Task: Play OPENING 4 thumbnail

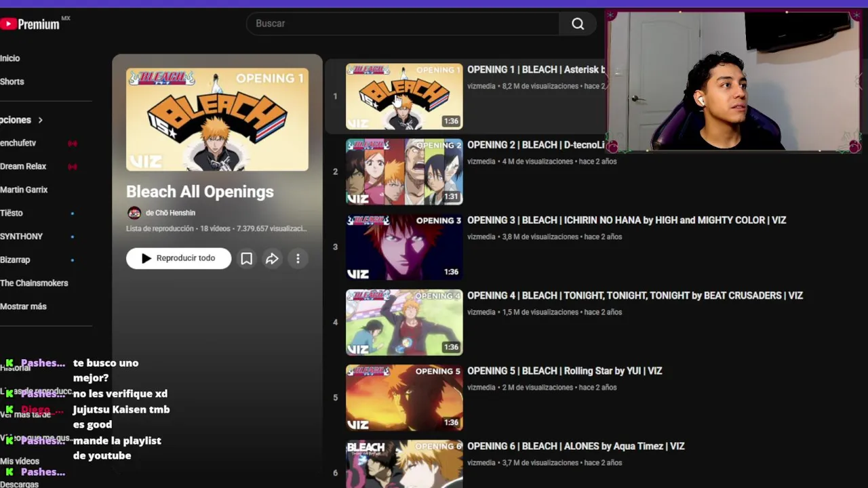Action: click(x=404, y=322)
